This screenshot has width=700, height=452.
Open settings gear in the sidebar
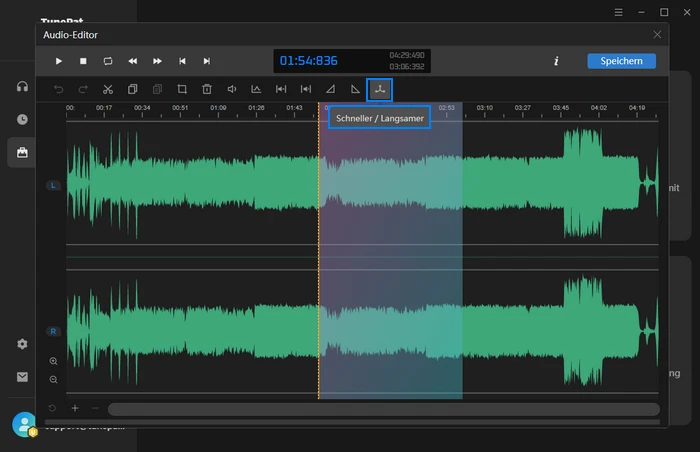[x=22, y=344]
